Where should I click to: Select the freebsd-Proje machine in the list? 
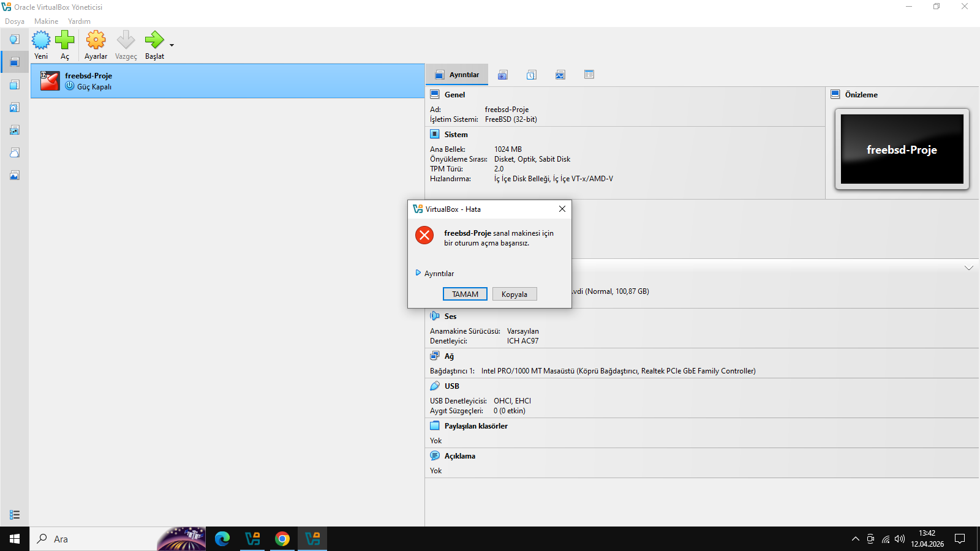(x=228, y=81)
